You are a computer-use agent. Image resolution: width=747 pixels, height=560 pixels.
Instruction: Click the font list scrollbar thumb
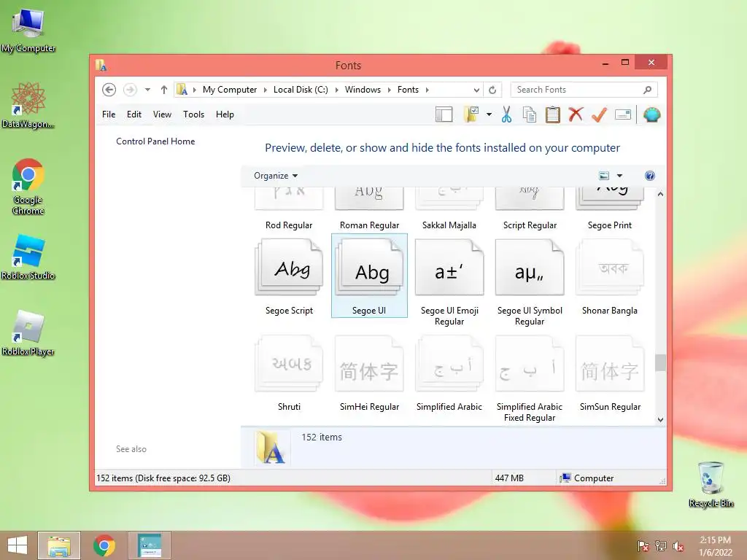pyautogui.click(x=659, y=362)
